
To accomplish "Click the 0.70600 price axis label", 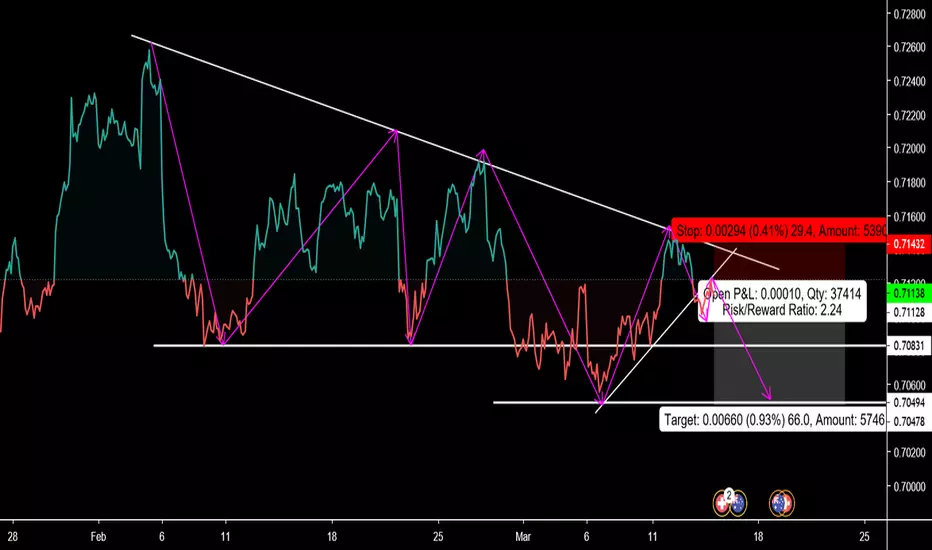I will (x=909, y=385).
